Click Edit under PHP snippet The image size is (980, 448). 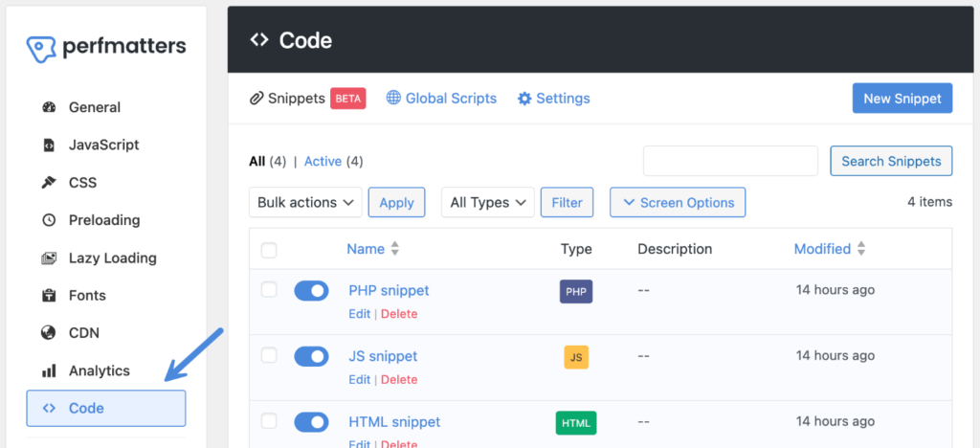click(x=360, y=314)
